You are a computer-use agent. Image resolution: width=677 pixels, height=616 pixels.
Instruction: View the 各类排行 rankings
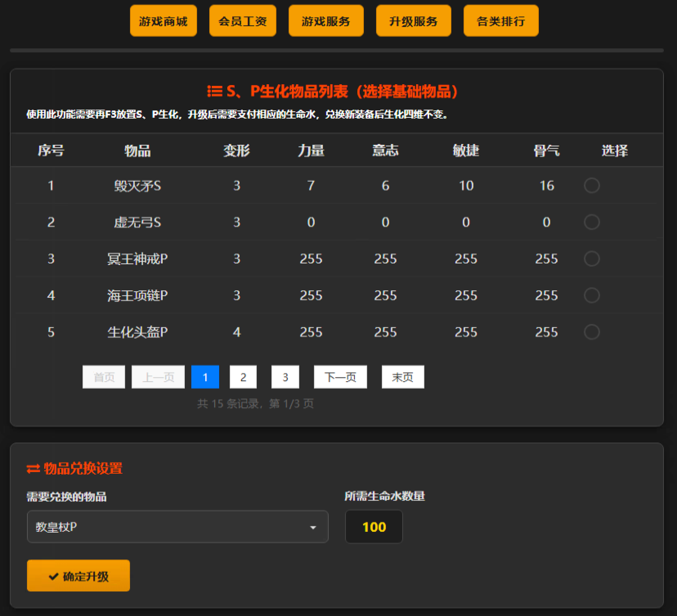pyautogui.click(x=501, y=21)
